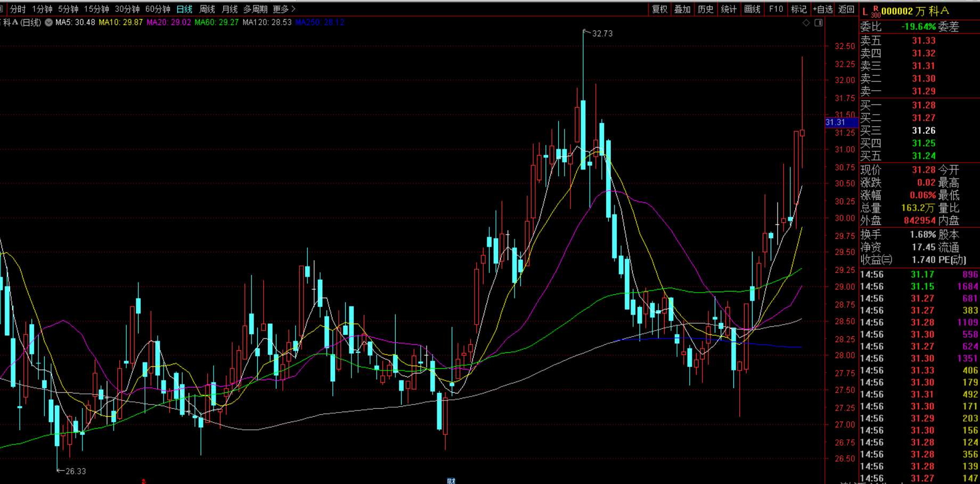
Task: Select the 15分钟 period tab
Action: click(x=96, y=9)
